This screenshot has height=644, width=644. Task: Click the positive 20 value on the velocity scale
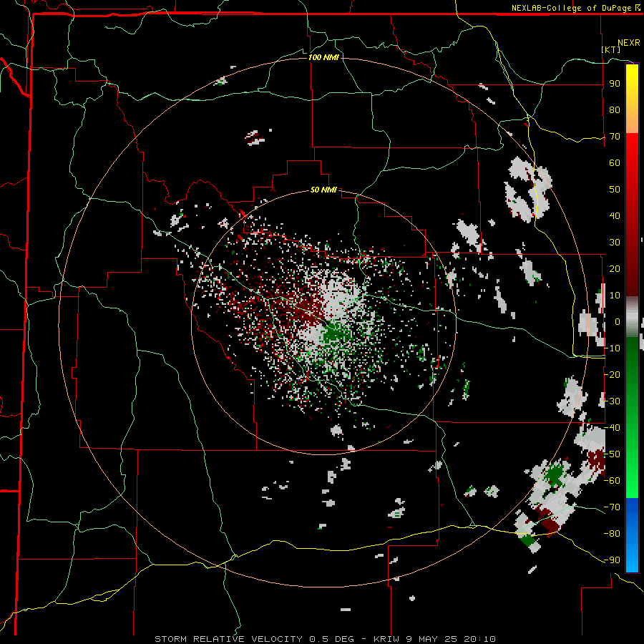[x=615, y=269]
